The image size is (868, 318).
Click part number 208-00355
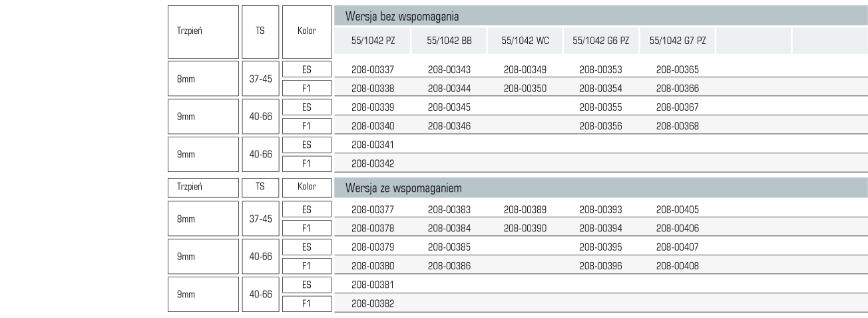(601, 107)
